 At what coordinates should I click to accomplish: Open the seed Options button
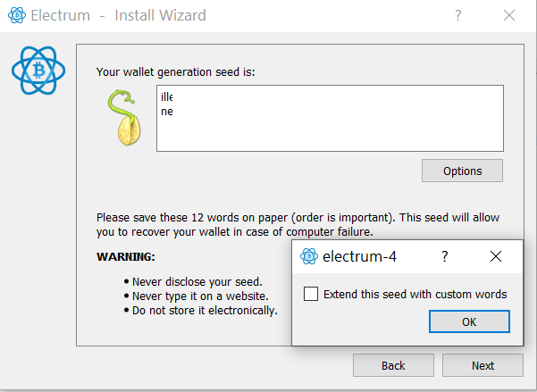pos(462,171)
